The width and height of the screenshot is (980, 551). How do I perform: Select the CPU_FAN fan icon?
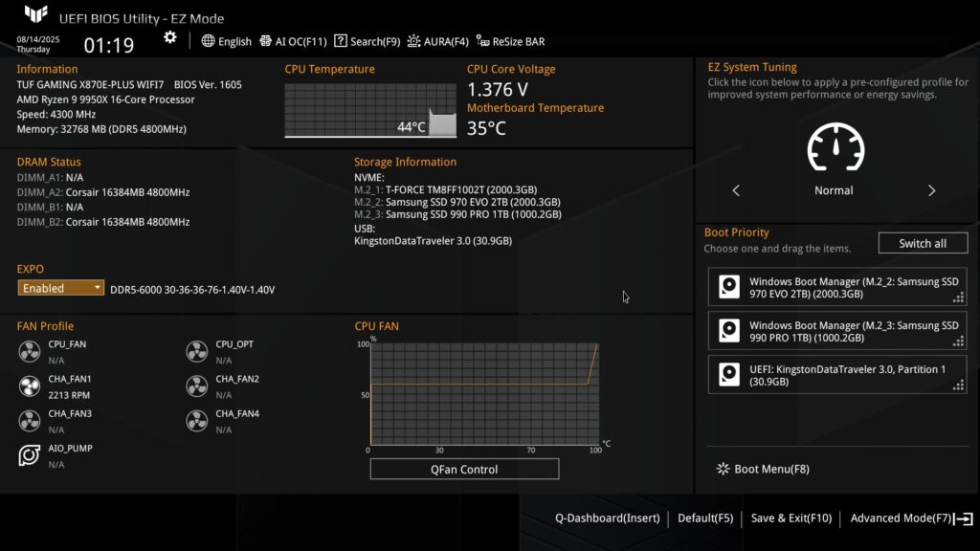(30, 352)
